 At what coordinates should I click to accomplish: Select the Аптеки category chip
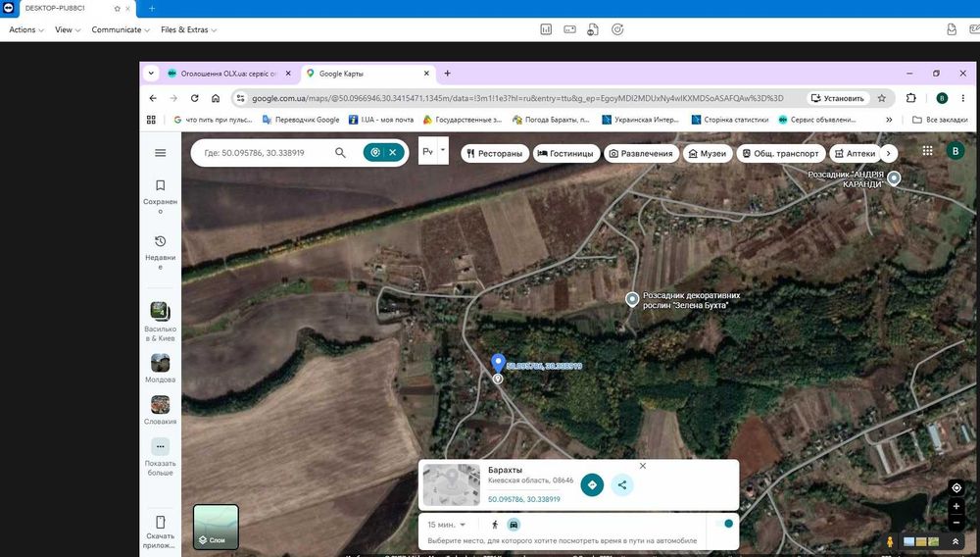(x=855, y=153)
